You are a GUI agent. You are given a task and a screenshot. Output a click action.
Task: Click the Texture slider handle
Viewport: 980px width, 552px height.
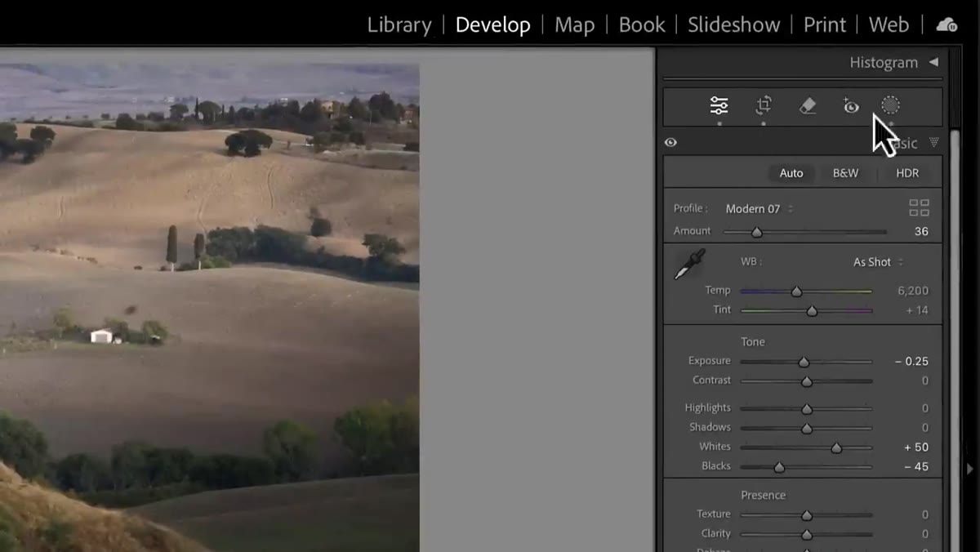coord(807,515)
